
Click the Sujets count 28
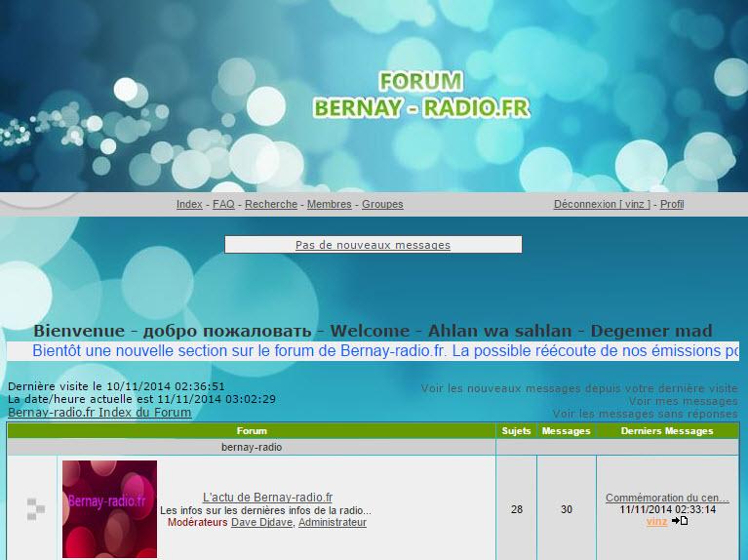(517, 509)
